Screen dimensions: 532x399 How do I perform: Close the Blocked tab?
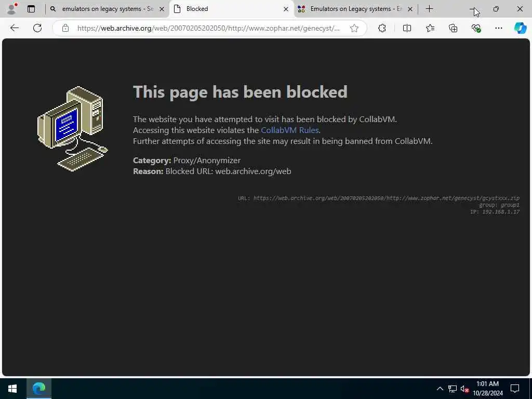(286, 9)
